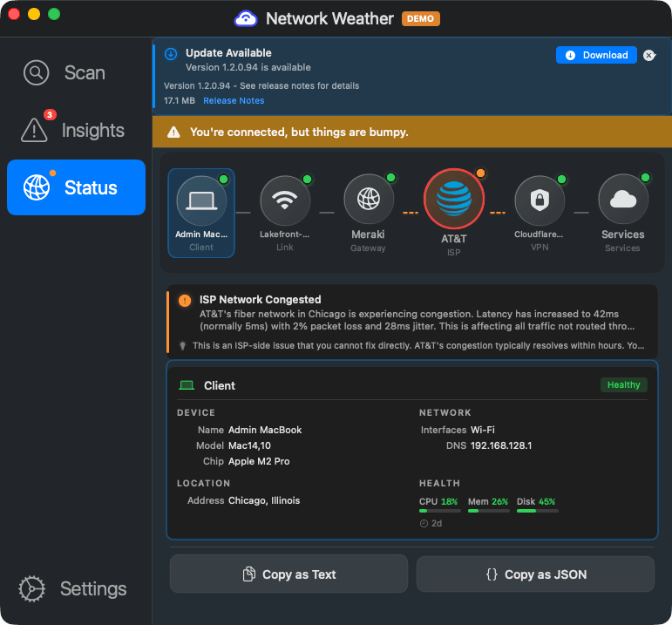The image size is (672, 625).
Task: Click the warning icon in bumpy banner
Action: pyautogui.click(x=173, y=132)
